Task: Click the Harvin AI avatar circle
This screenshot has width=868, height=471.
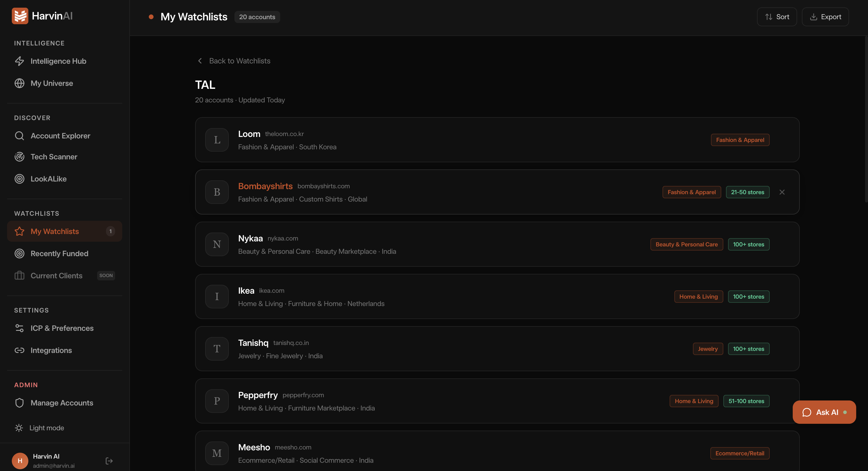Action: [x=20, y=461]
